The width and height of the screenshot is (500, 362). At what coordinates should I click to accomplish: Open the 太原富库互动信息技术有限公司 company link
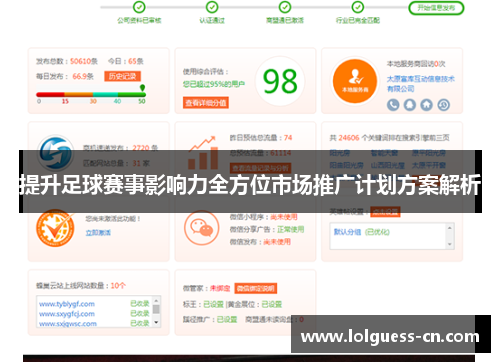click(420, 84)
